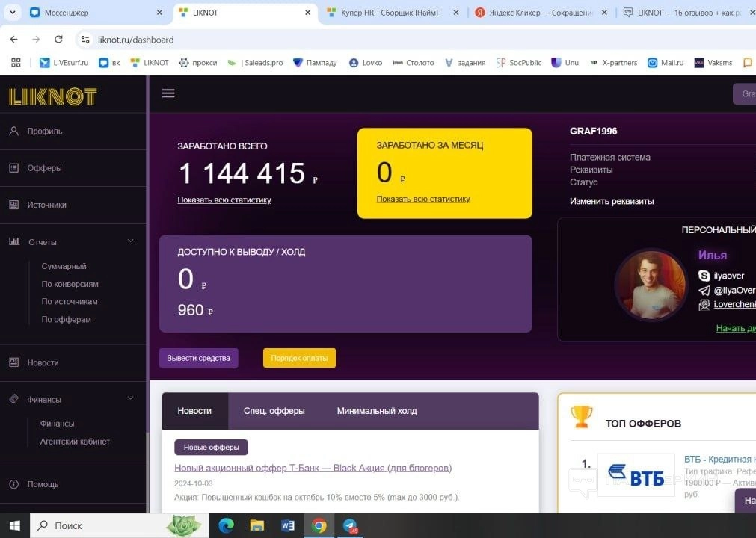Open the По офферам report

66,319
